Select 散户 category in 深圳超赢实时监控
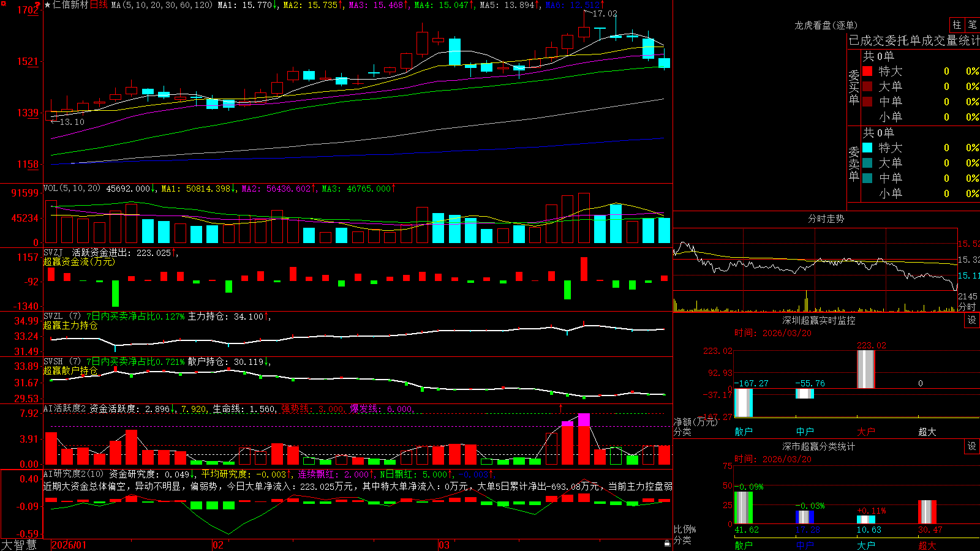The width and height of the screenshot is (980, 551). click(x=744, y=432)
